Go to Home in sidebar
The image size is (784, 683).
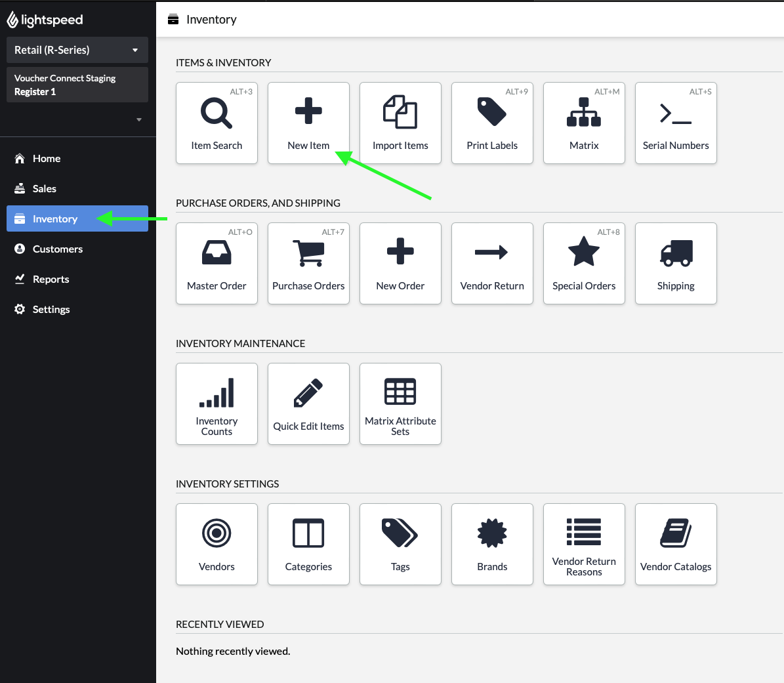pyautogui.click(x=77, y=159)
